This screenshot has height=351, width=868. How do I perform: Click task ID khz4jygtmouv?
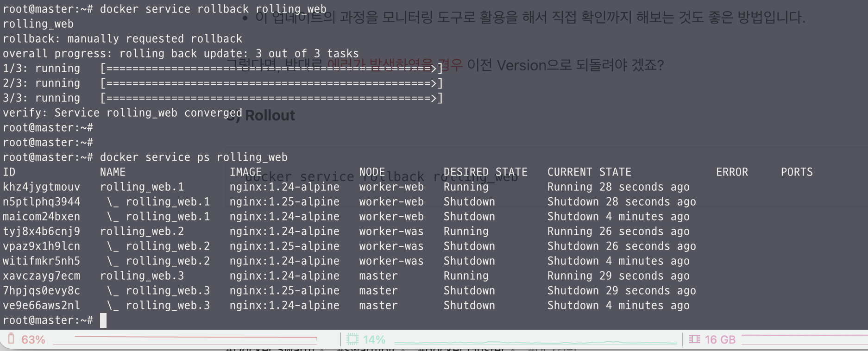point(41,187)
